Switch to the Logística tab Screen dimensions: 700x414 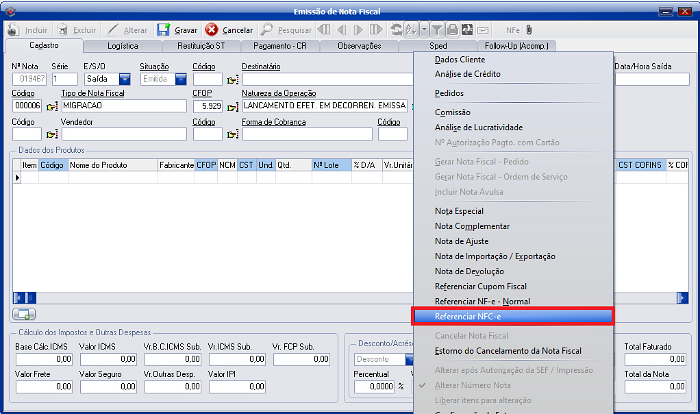pos(122,46)
